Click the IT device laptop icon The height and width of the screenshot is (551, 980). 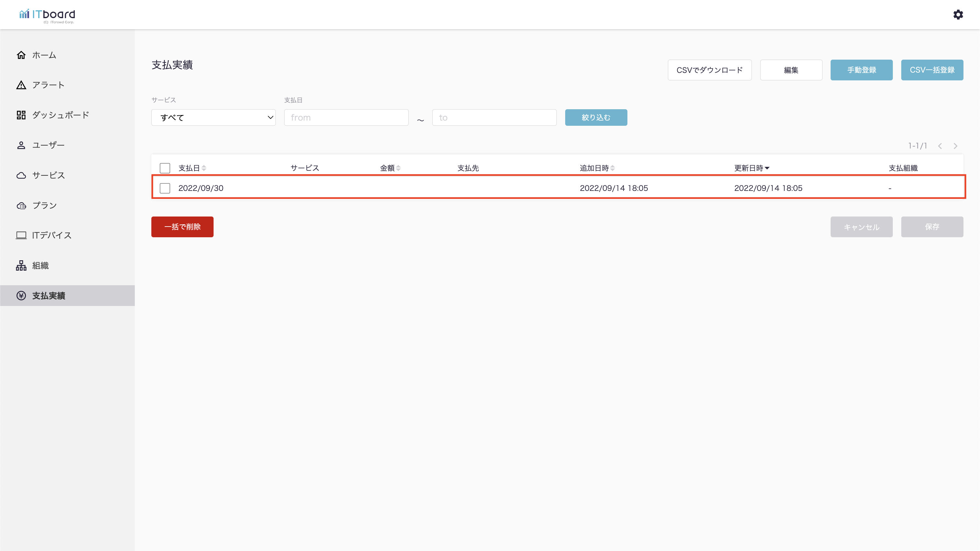21,235
